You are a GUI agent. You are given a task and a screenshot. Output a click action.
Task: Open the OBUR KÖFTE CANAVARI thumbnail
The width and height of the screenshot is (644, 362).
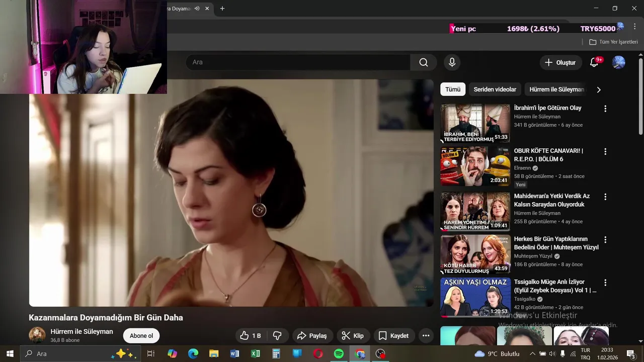coord(475,166)
